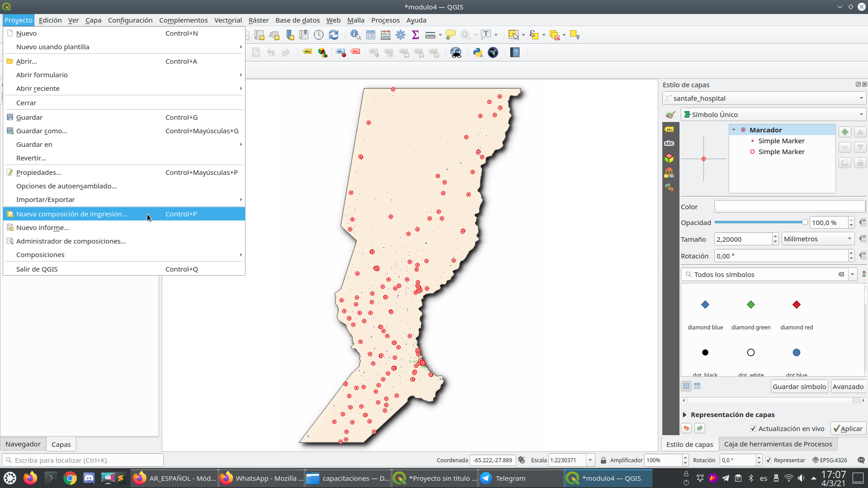Redo the style change with green arrow
The width and height of the screenshot is (868, 488).
(x=700, y=428)
